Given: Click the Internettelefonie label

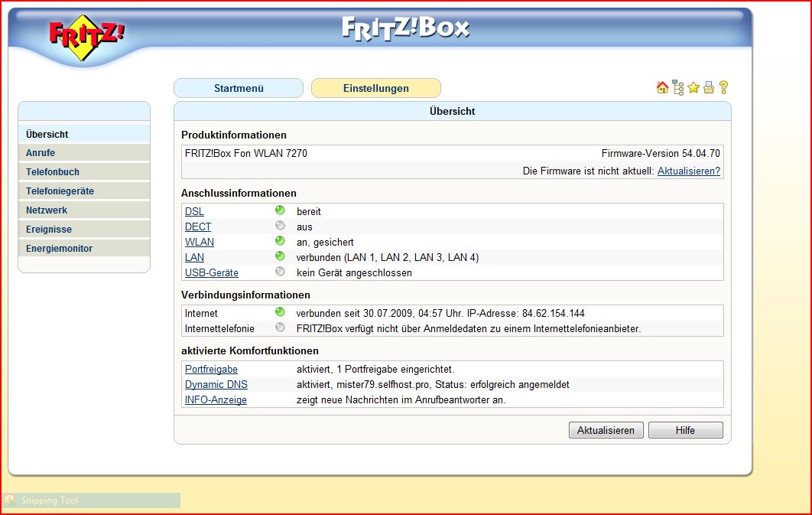Looking at the screenshot, I should [x=219, y=328].
